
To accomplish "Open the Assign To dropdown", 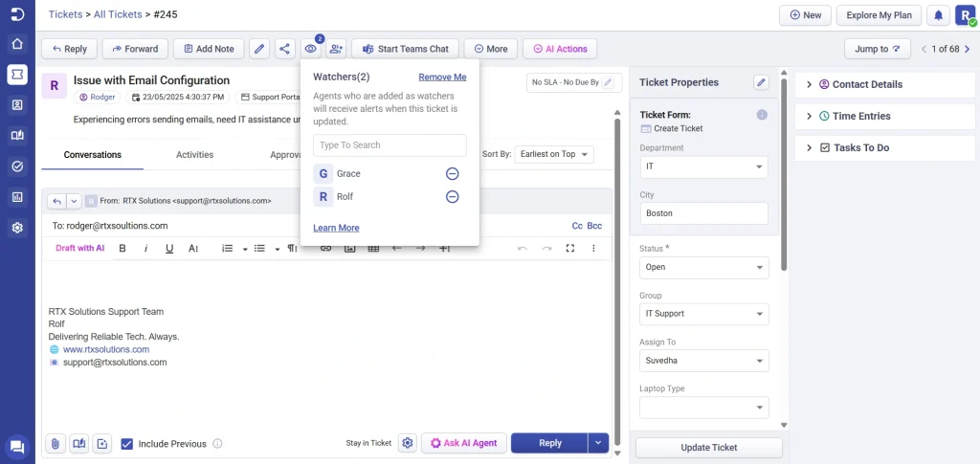I will (x=703, y=361).
